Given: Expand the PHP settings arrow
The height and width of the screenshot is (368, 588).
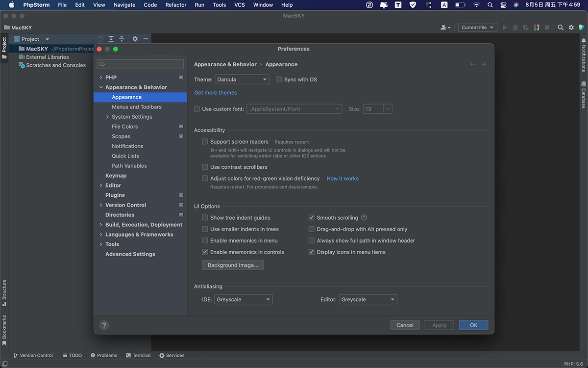Looking at the screenshot, I should tap(101, 78).
